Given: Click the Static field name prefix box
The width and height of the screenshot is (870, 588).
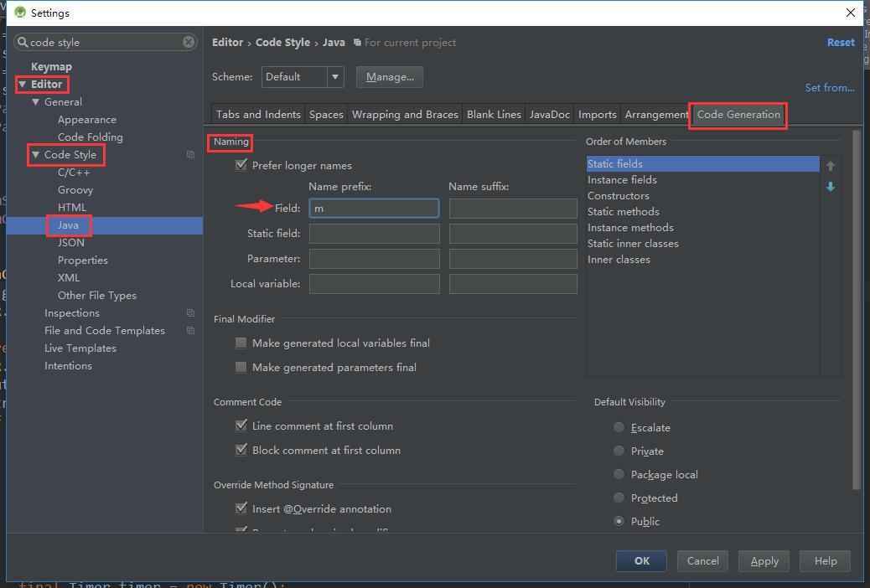Looking at the screenshot, I should 374,234.
